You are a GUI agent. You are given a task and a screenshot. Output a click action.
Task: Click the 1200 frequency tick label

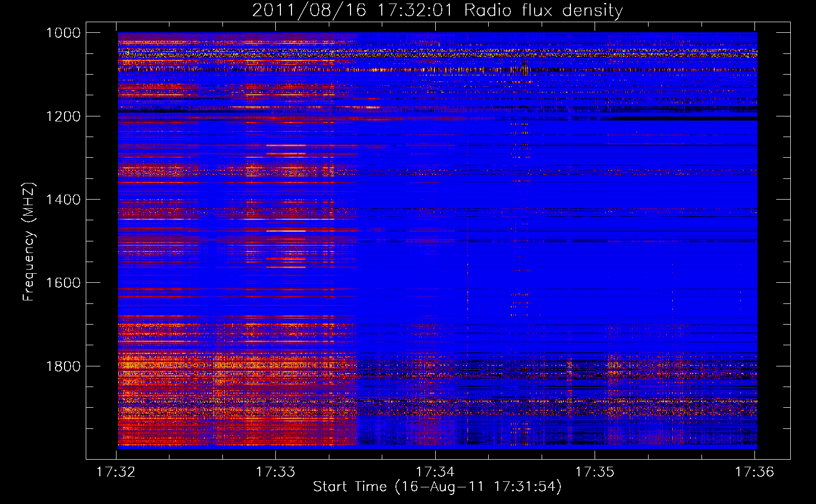click(x=63, y=116)
